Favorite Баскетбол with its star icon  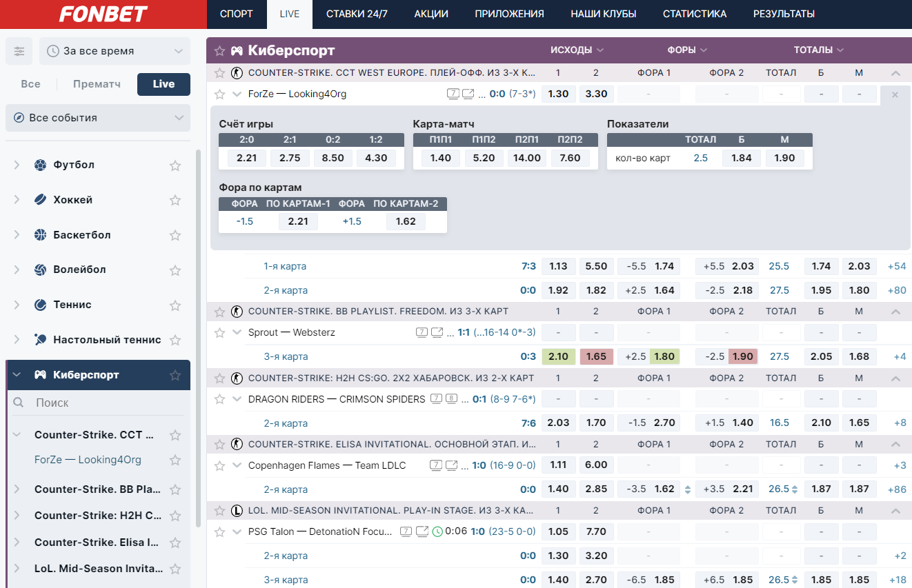(175, 235)
